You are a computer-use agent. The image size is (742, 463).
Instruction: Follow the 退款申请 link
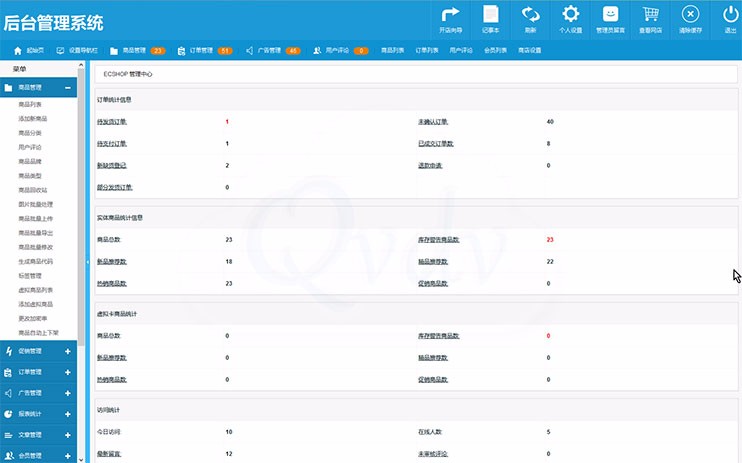[430, 165]
